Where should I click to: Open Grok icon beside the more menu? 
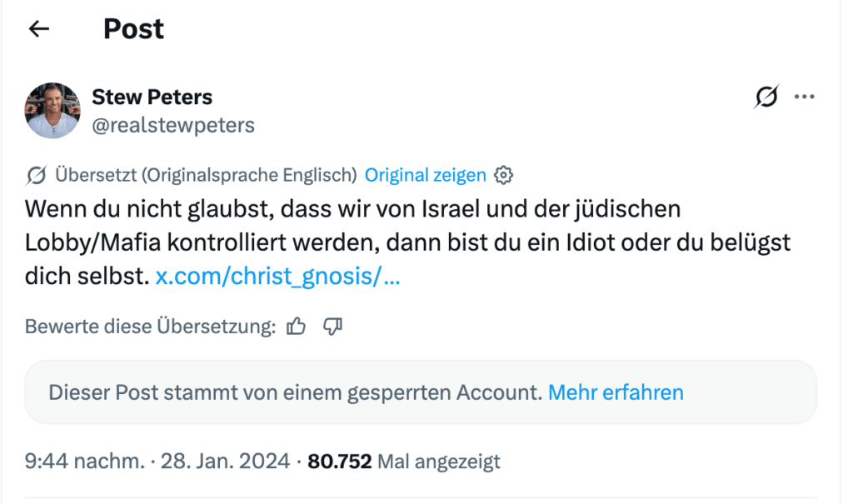click(x=766, y=97)
